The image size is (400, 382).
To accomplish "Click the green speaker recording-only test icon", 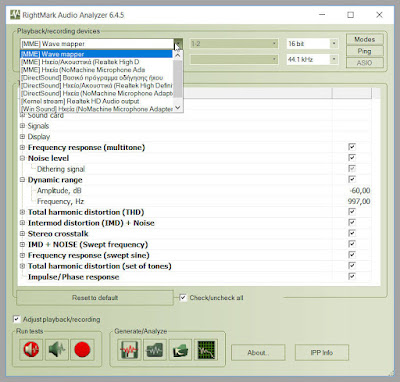I will (x=57, y=350).
